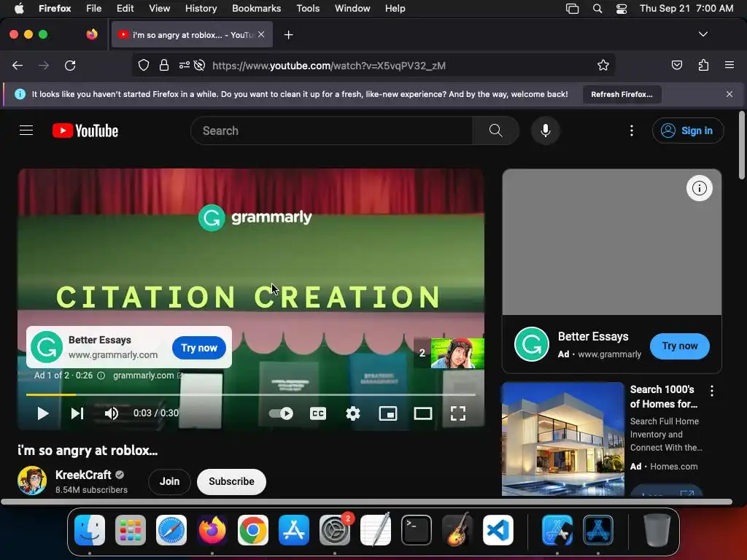
Task: Click the vertical page scrollbar
Action: click(742, 146)
